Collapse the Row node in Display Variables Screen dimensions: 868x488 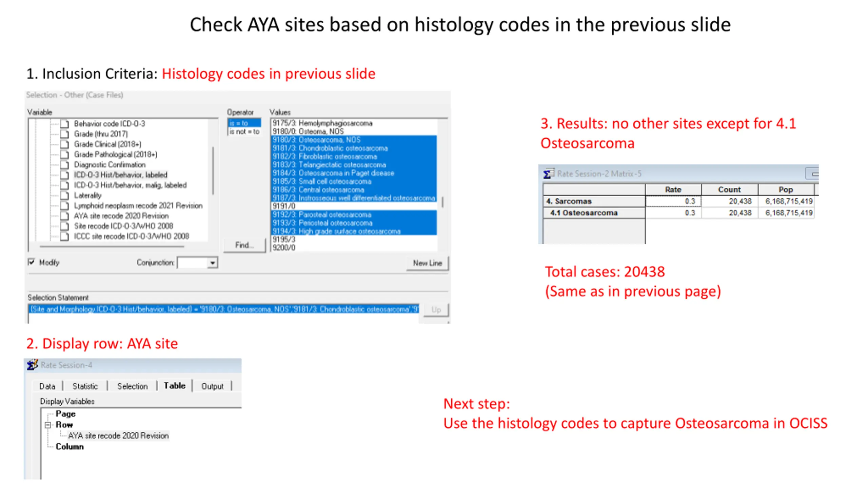point(48,425)
